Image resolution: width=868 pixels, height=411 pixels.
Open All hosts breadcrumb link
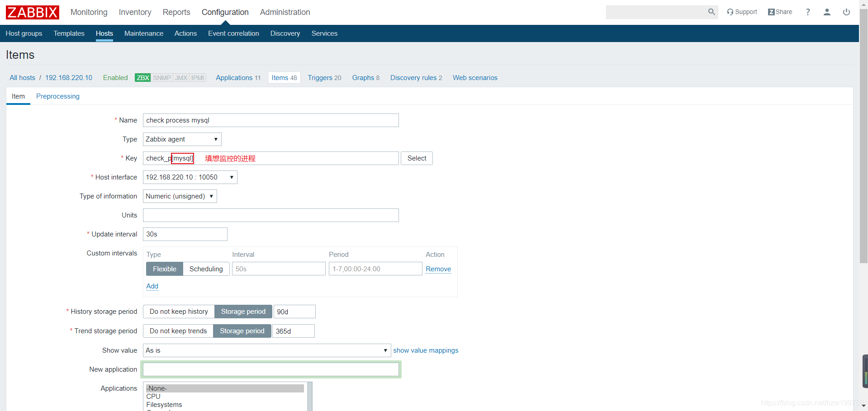[23, 78]
